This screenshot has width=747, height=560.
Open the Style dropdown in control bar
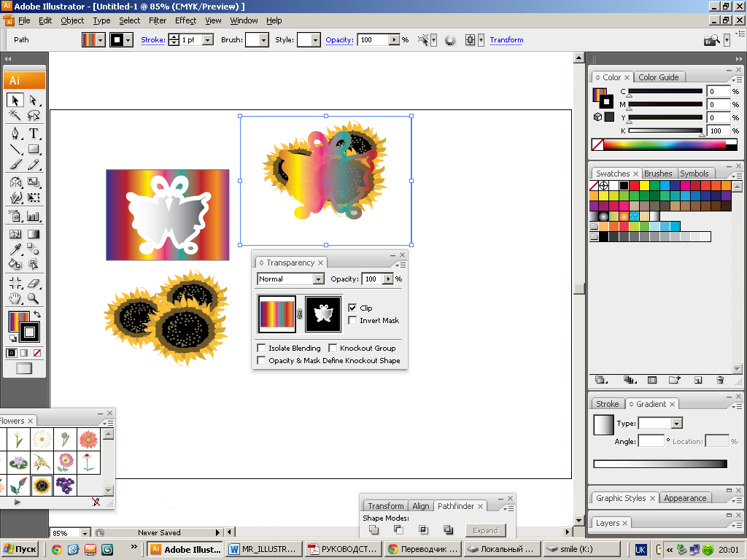point(315,40)
